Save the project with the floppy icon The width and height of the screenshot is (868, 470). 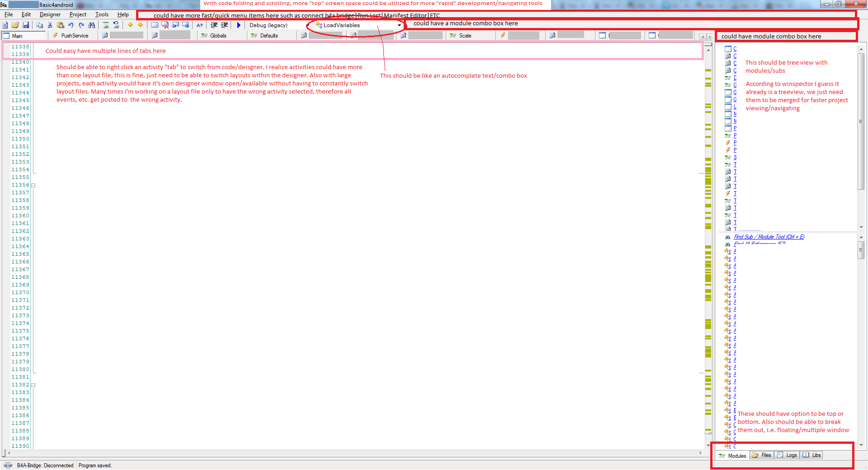pyautogui.click(x=26, y=25)
